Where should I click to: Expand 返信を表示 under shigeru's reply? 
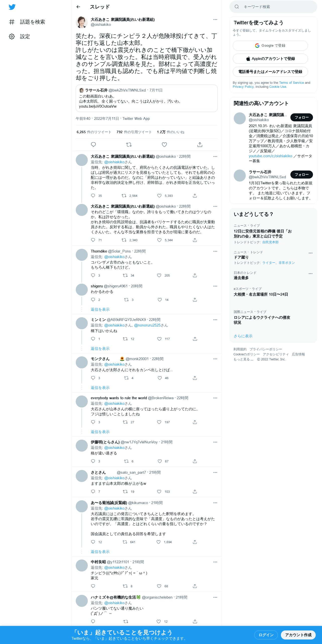tap(100, 309)
